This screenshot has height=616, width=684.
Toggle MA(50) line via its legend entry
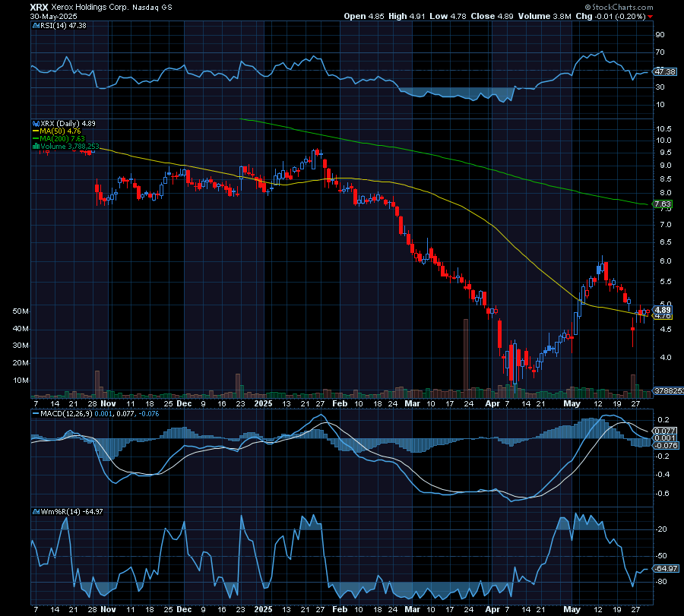pos(57,131)
